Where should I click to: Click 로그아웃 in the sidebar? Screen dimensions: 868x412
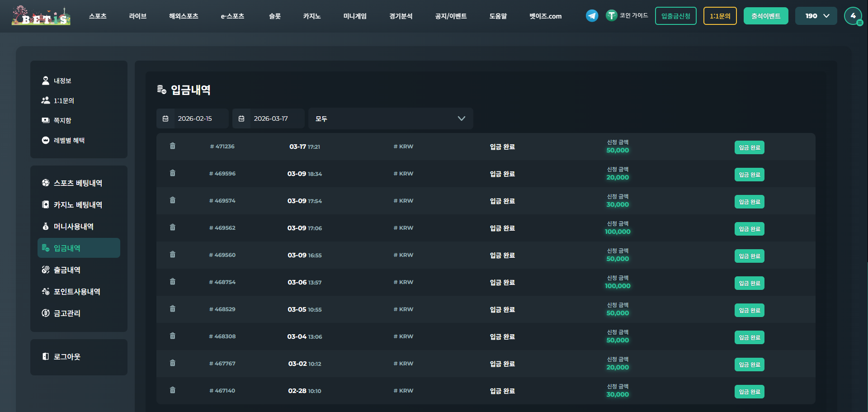[x=67, y=357]
